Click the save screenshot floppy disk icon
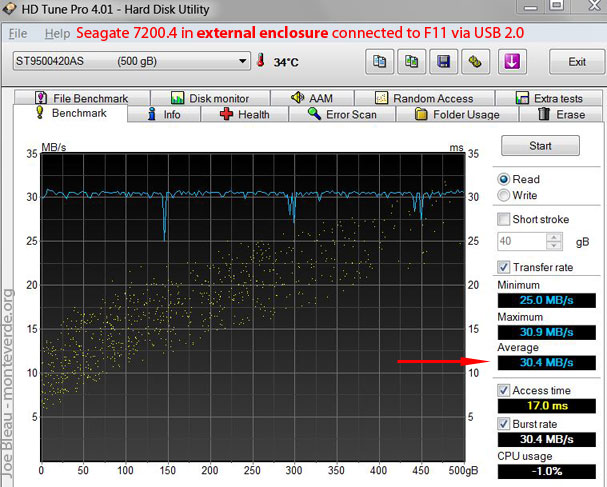 coord(443,62)
